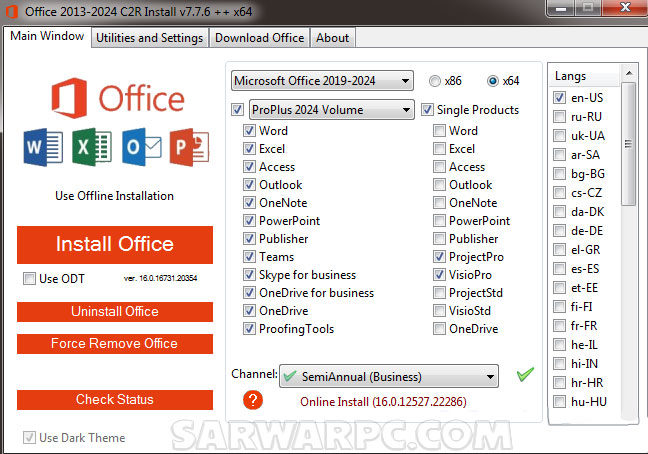The width and height of the screenshot is (648, 454).
Task: Select the x86 architecture radio button
Action: click(x=435, y=81)
